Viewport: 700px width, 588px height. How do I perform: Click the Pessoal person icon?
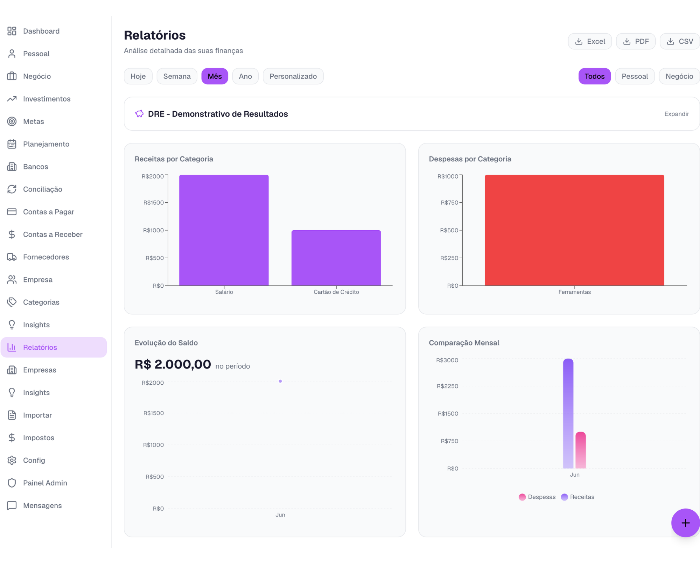pyautogui.click(x=12, y=54)
